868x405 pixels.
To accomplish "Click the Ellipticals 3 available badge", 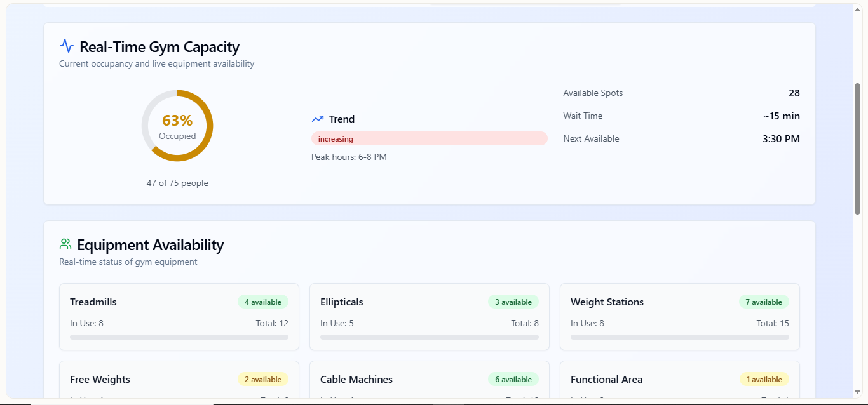I will point(513,302).
